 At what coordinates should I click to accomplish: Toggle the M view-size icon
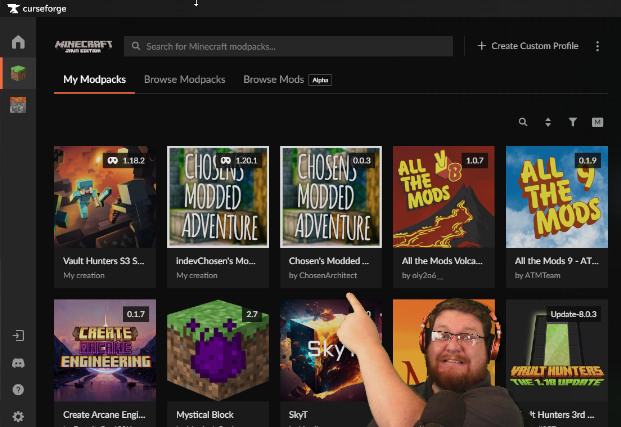597,122
